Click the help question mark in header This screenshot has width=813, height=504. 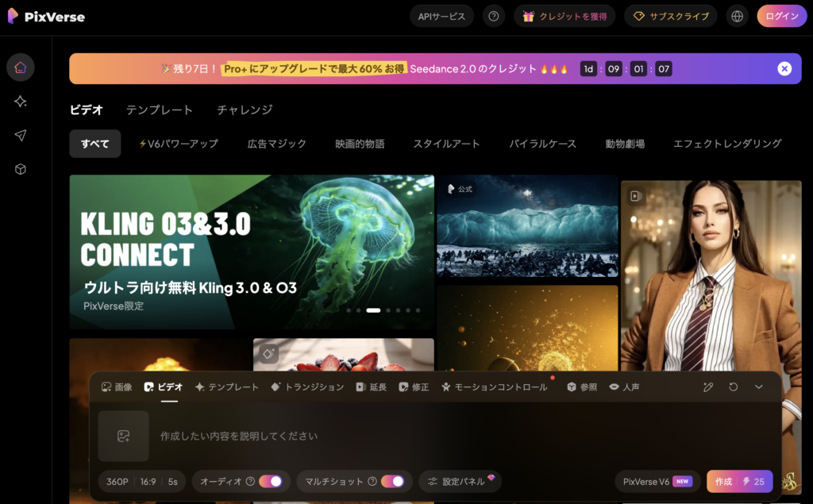pos(494,16)
